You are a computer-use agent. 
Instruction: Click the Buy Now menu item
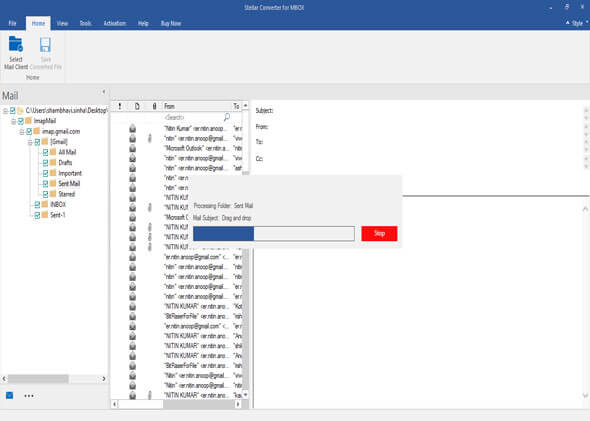pyautogui.click(x=171, y=23)
